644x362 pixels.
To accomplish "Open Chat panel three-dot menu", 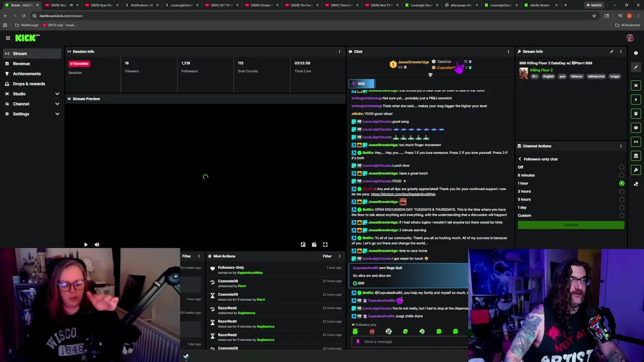I will (508, 51).
